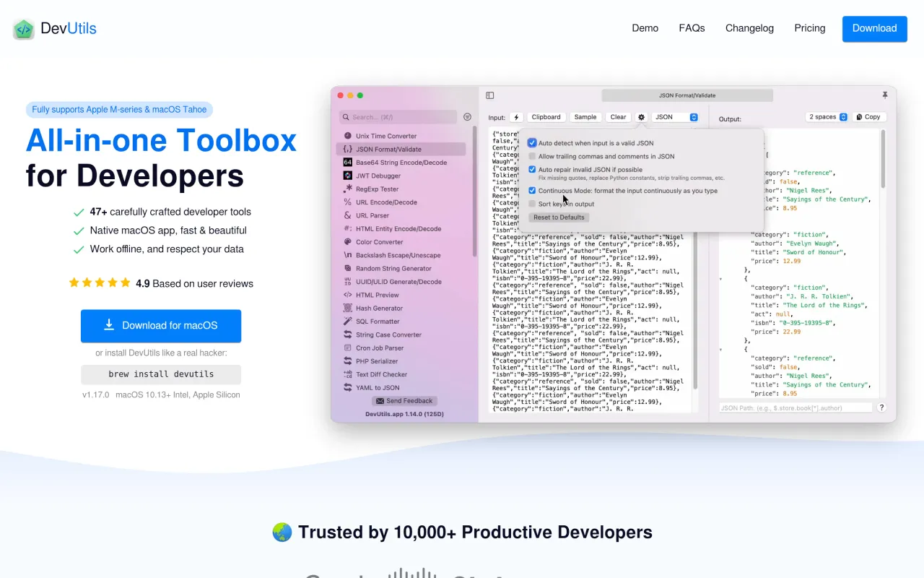Click the filter icon beside the search box

pyautogui.click(x=467, y=117)
